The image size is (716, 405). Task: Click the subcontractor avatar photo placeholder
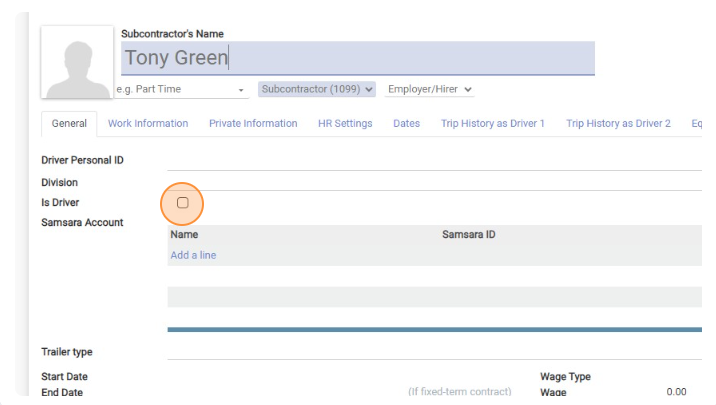(77, 62)
